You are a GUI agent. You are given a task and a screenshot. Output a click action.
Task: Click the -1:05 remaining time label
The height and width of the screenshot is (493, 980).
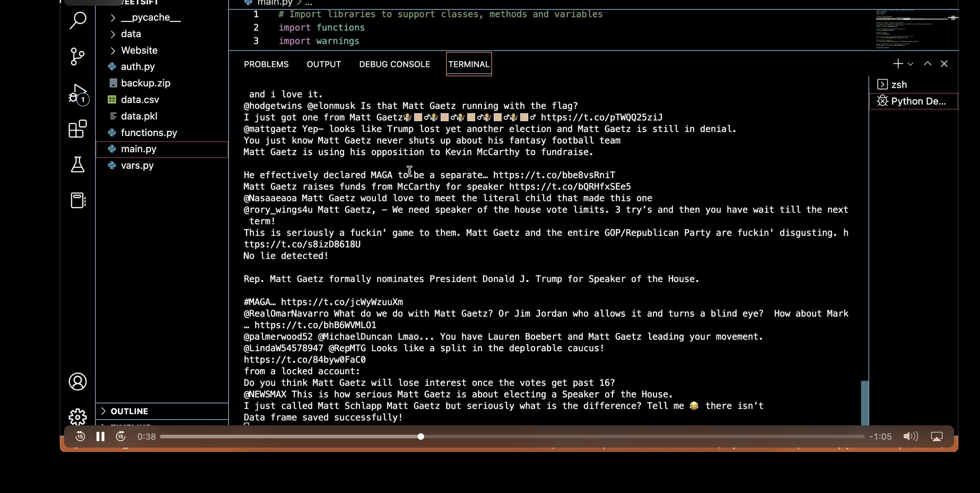pos(880,437)
